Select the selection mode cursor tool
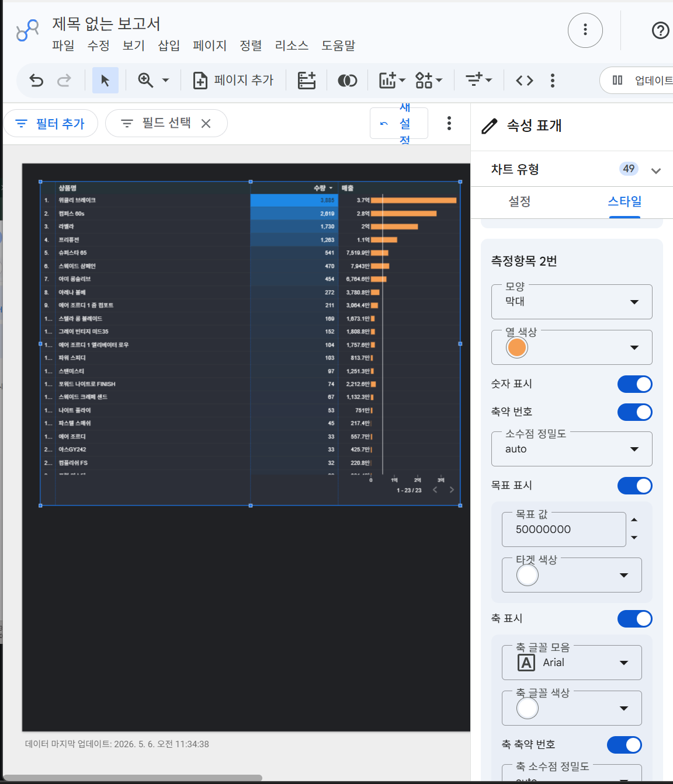The height and width of the screenshot is (784, 673). pyautogui.click(x=105, y=81)
